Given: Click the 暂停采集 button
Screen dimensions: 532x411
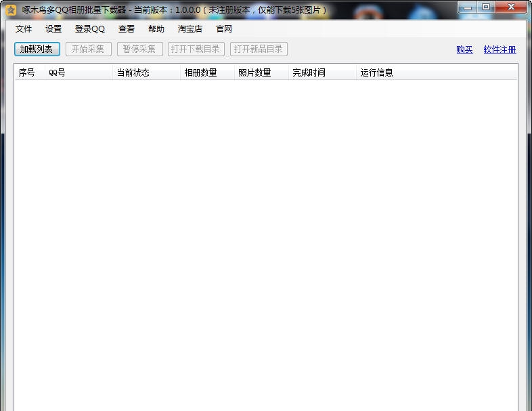Looking at the screenshot, I should 140,49.
